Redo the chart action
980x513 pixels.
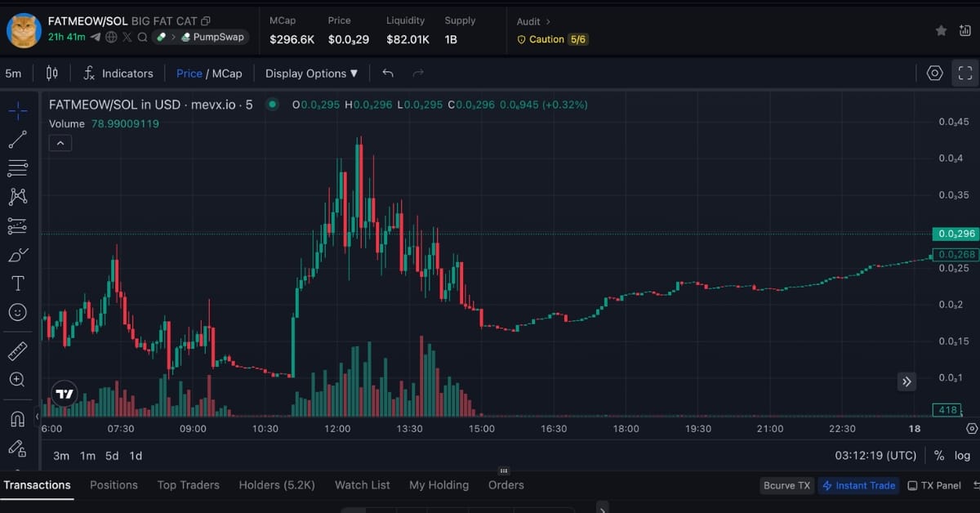click(x=418, y=74)
